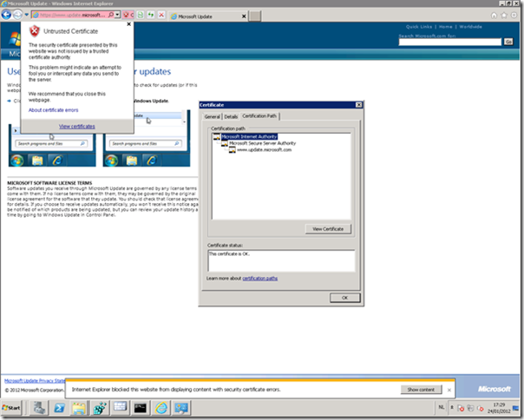Close the Certificate dialog window
This screenshot has width=524, height=420.
[358, 105]
